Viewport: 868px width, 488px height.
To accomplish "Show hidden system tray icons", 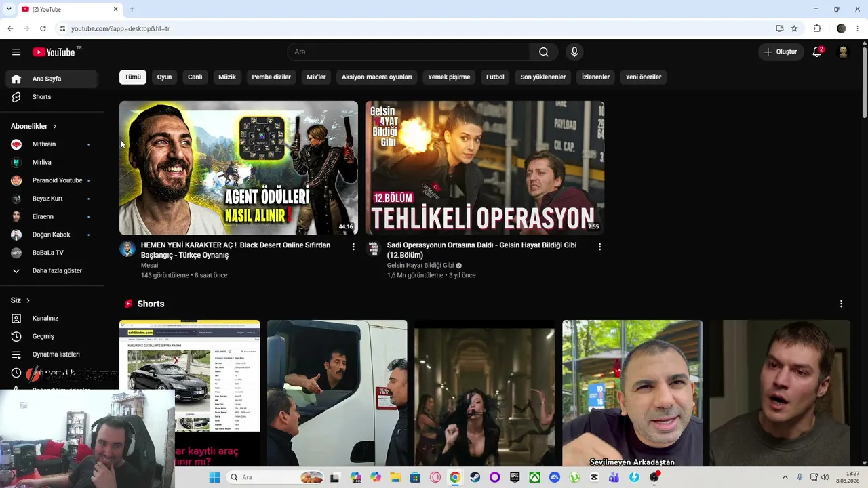I will click(785, 477).
